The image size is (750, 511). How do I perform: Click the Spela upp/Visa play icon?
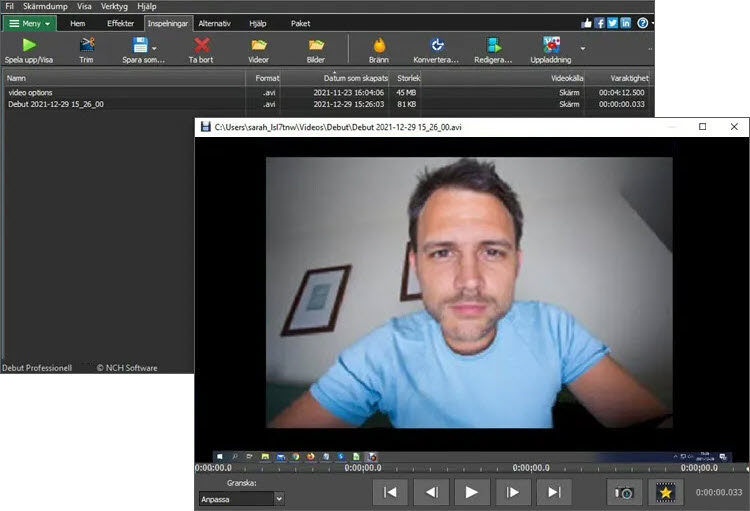click(29, 45)
